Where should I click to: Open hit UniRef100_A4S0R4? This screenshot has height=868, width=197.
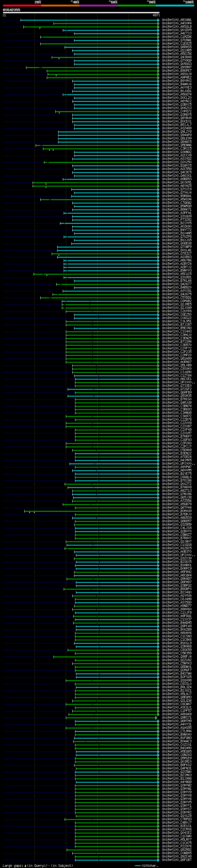tap(176, 23)
